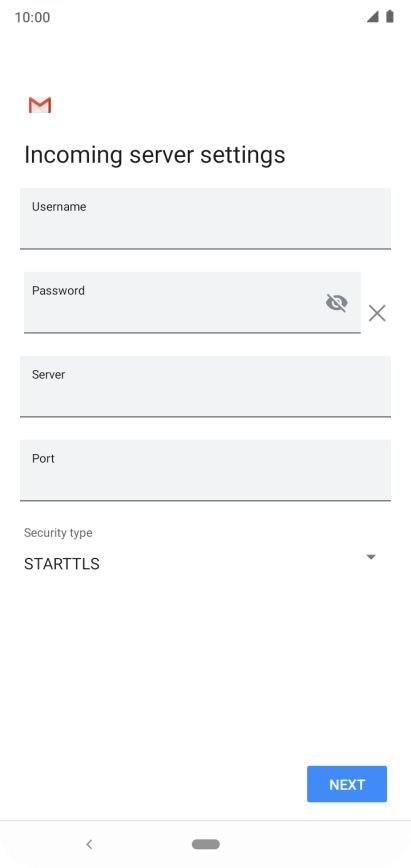The height and width of the screenshot is (868, 411).
Task: Tap the Incoming server settings heading
Action: click(x=155, y=154)
